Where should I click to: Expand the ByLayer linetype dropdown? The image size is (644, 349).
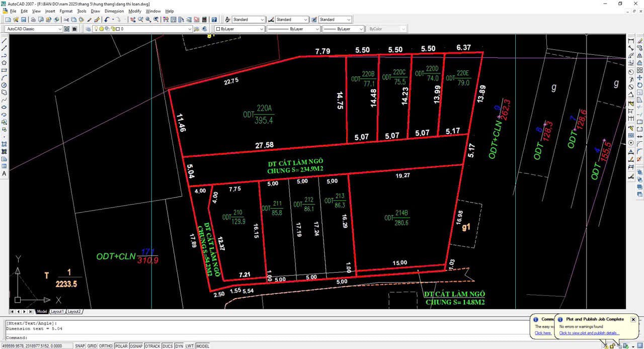click(316, 29)
